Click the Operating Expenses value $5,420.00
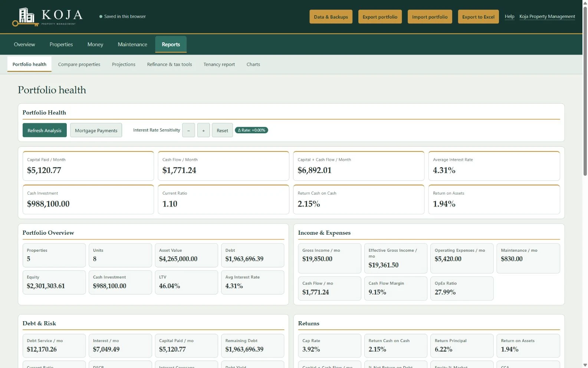The width and height of the screenshot is (588, 368). click(x=448, y=259)
